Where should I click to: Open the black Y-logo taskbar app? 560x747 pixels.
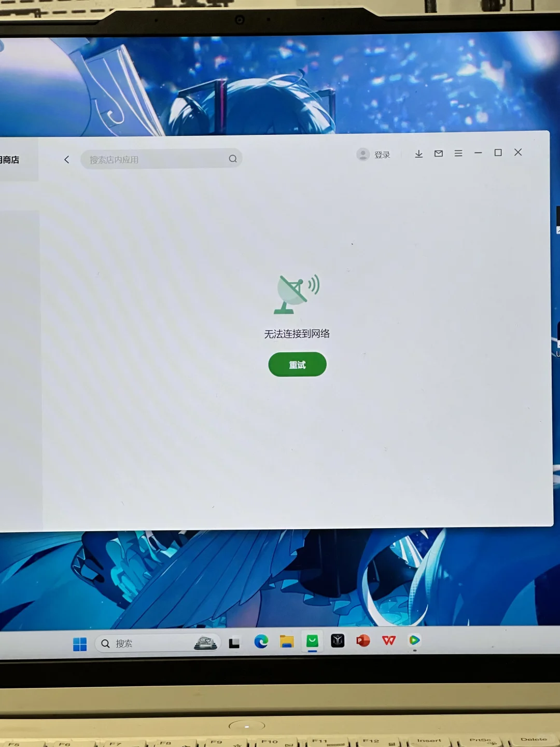click(338, 641)
